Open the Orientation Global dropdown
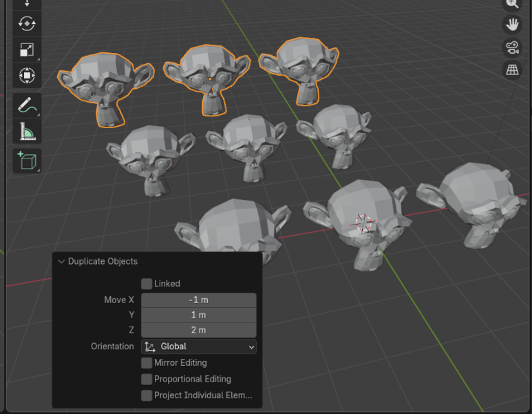The image size is (532, 414). 199,346
